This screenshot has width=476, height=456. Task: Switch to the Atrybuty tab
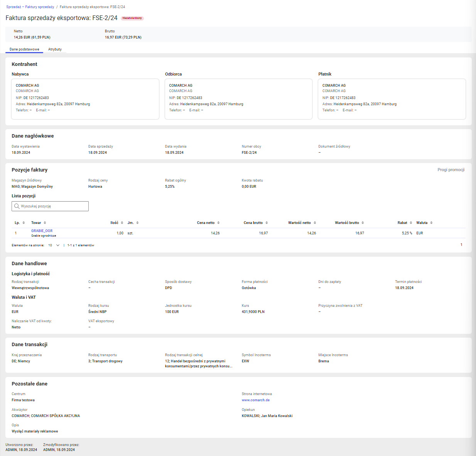55,49
